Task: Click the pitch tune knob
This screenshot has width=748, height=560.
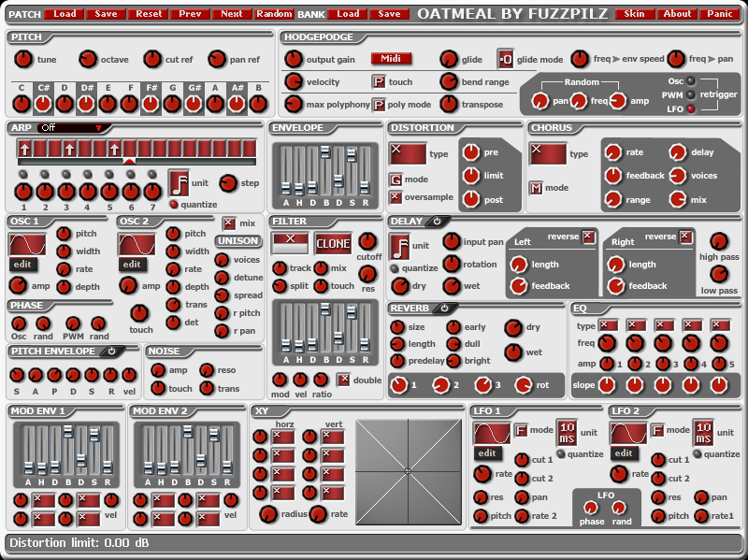Action: 22,59
